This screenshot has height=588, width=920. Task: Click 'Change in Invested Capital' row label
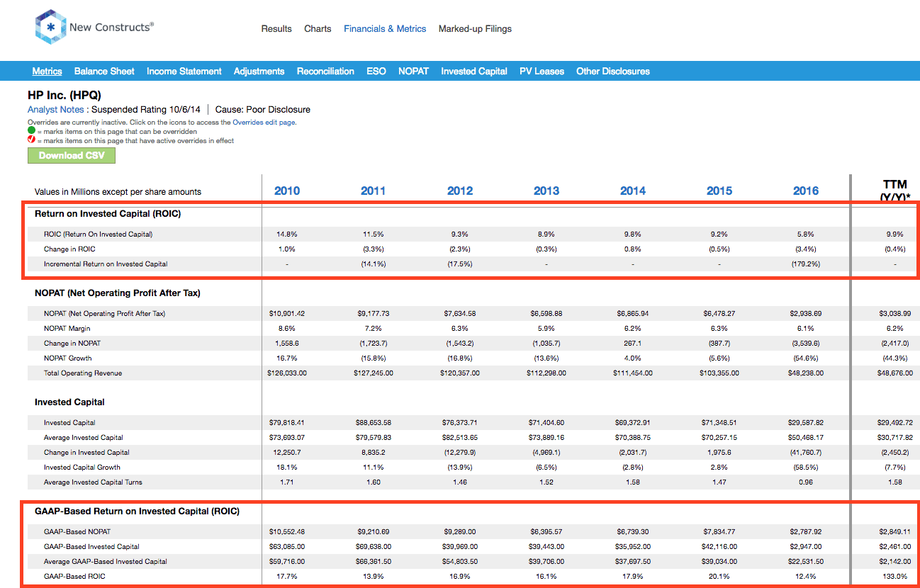tap(86, 452)
